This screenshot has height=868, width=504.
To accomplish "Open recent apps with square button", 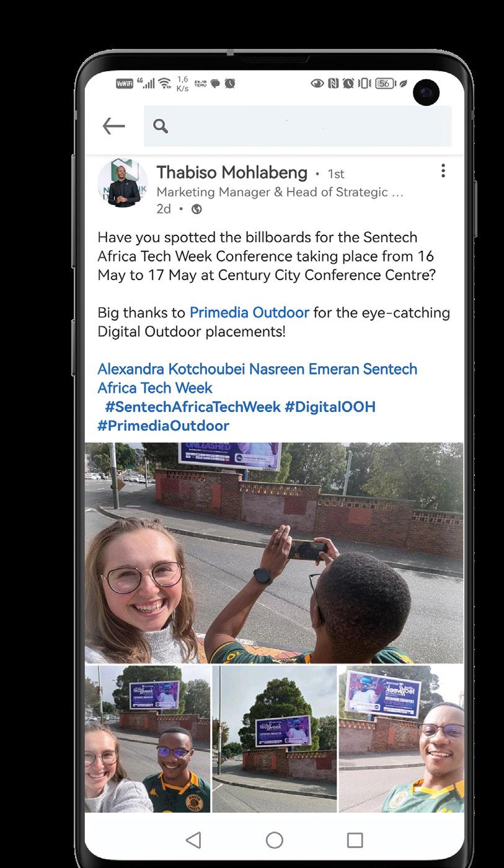I will (355, 840).
